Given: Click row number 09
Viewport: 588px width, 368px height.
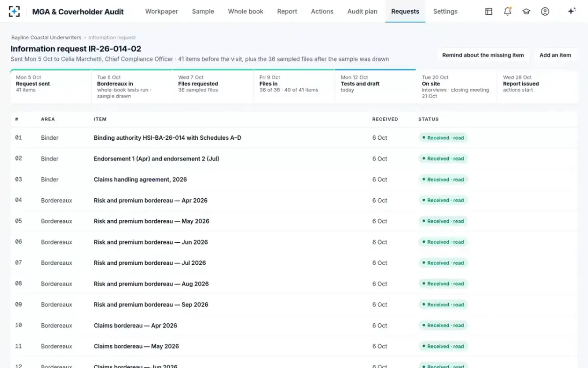Looking at the screenshot, I should pos(19,305).
